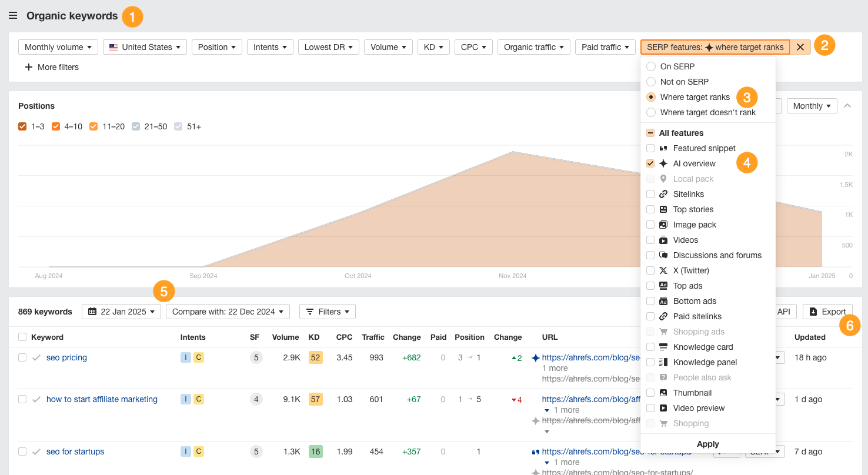Click the Informational intent badge for seo pricing
Screen dimensions: 868x475
186,357
